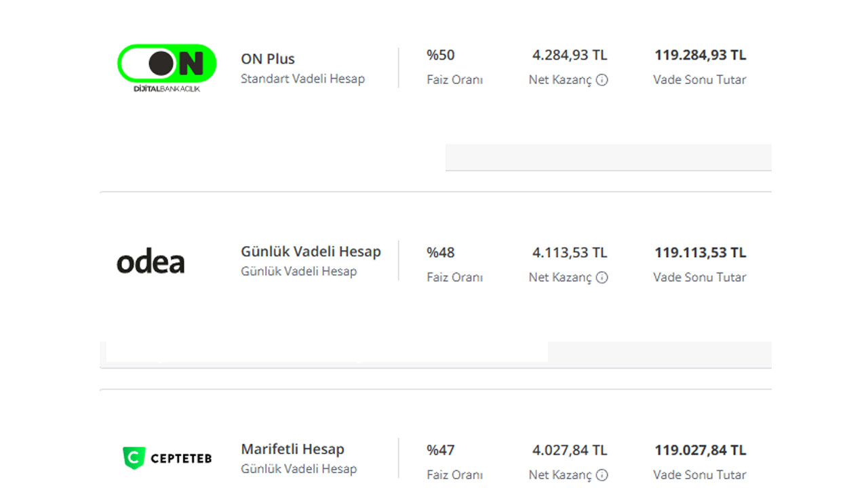Click the odea bank logo
The width and height of the screenshot is (868, 488).
[x=151, y=262]
